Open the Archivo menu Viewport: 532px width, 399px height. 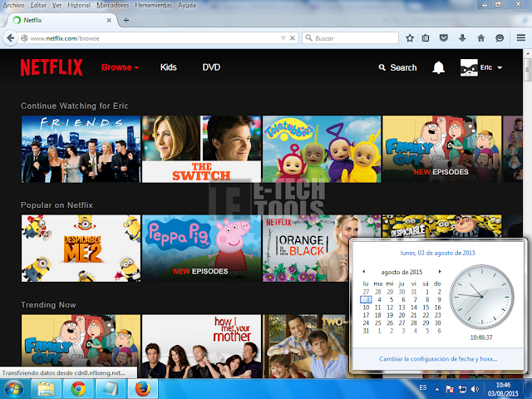coord(13,5)
